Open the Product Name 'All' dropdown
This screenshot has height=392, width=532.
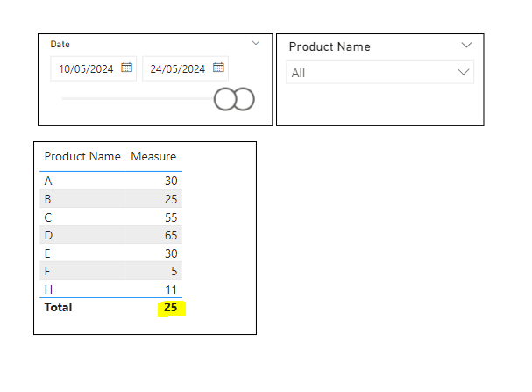coord(380,72)
